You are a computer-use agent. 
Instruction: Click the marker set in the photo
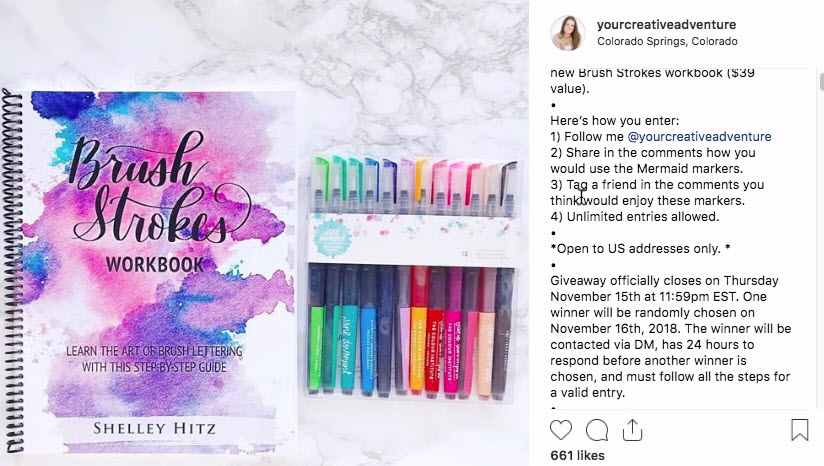[411, 276]
